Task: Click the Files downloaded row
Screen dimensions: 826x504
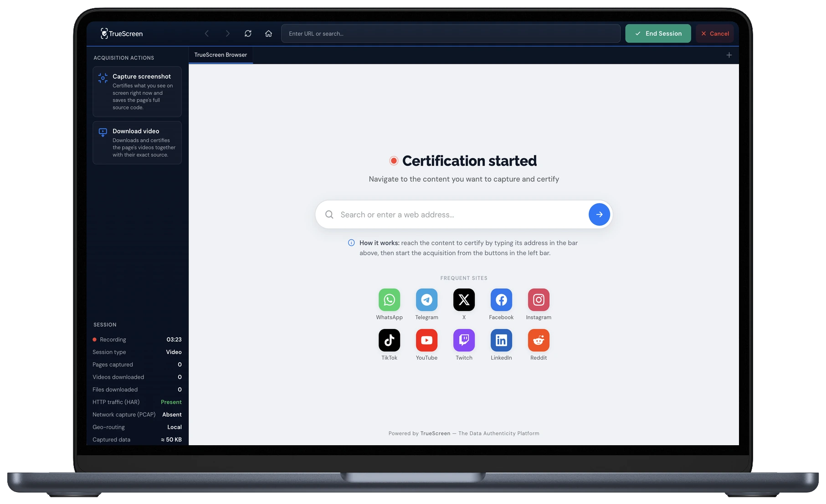Action: 137,390
